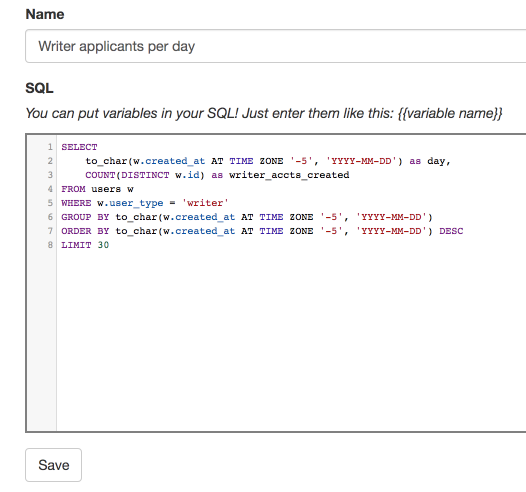Click the 'SQL' section label
The height and width of the screenshot is (492, 526).
[39, 88]
